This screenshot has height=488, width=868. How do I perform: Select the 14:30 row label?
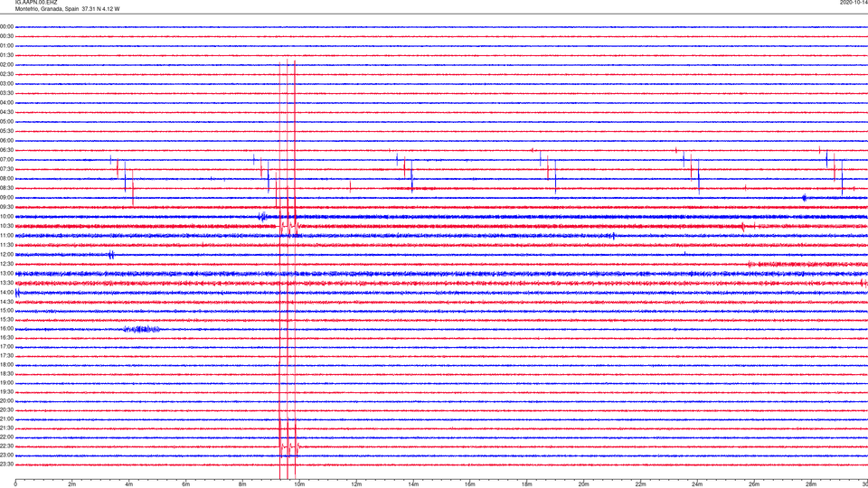6,302
